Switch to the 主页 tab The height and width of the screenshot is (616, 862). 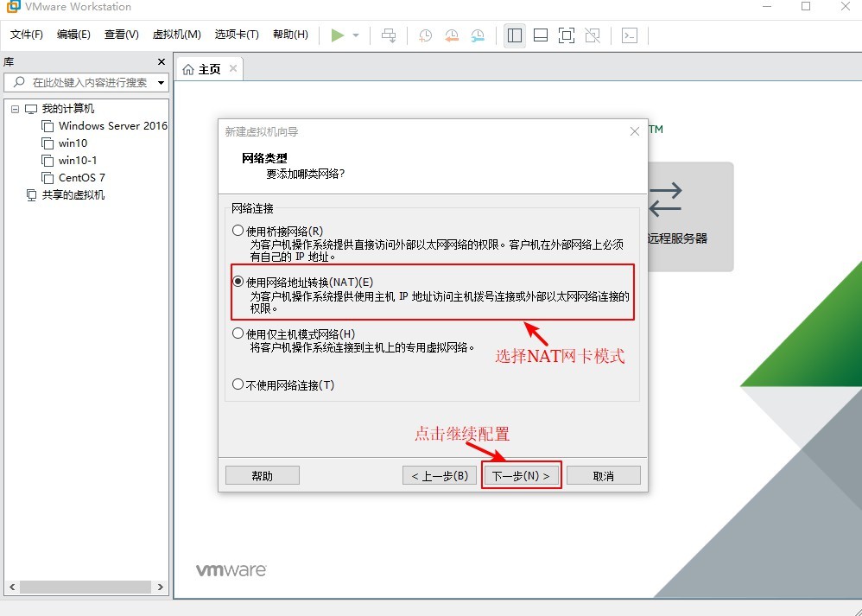[x=207, y=67]
